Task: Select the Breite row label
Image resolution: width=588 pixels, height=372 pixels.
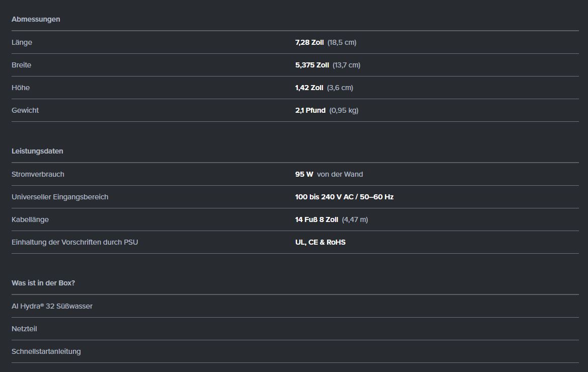Action: (21, 65)
